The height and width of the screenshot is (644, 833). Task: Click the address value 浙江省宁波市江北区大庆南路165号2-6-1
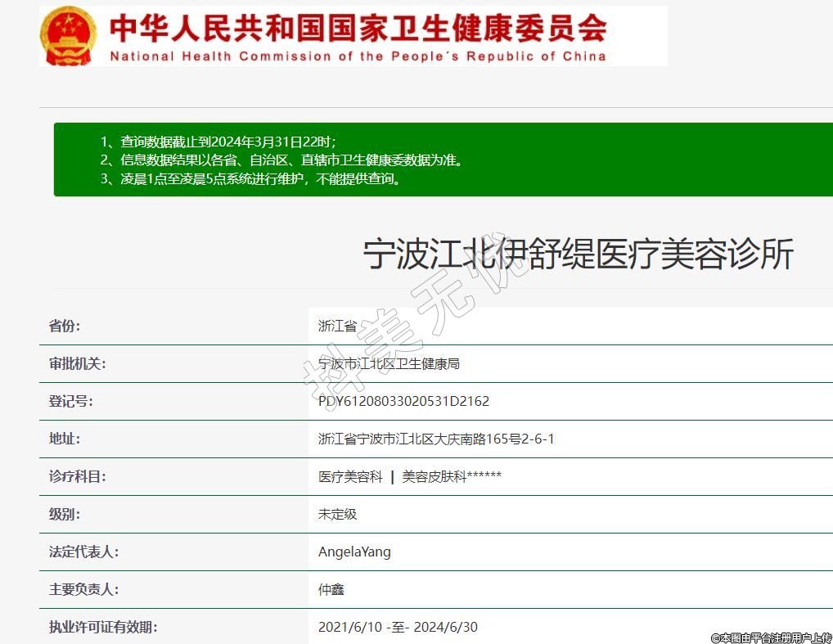click(436, 439)
